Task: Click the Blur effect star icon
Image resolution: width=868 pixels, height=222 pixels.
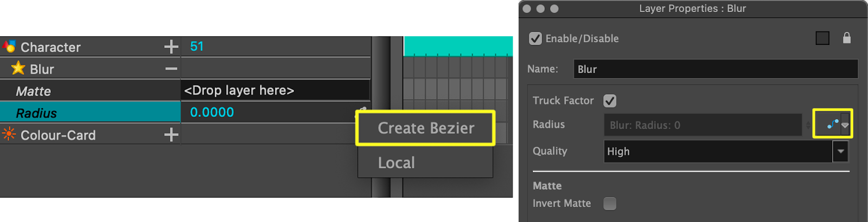Action: tap(18, 68)
